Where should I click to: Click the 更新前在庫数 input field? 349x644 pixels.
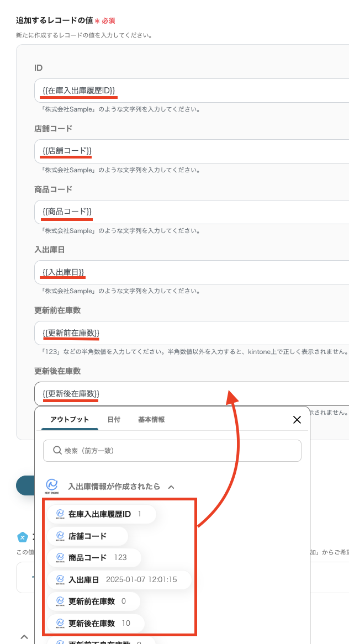(192, 333)
